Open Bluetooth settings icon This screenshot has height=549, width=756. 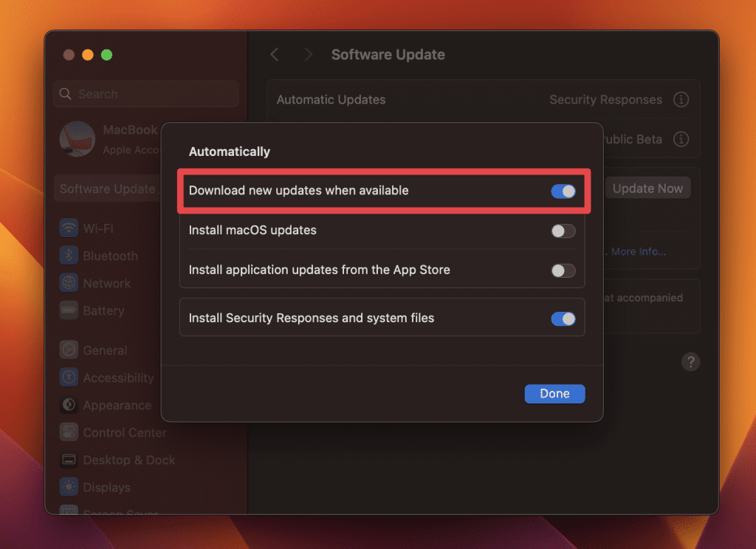[69, 255]
